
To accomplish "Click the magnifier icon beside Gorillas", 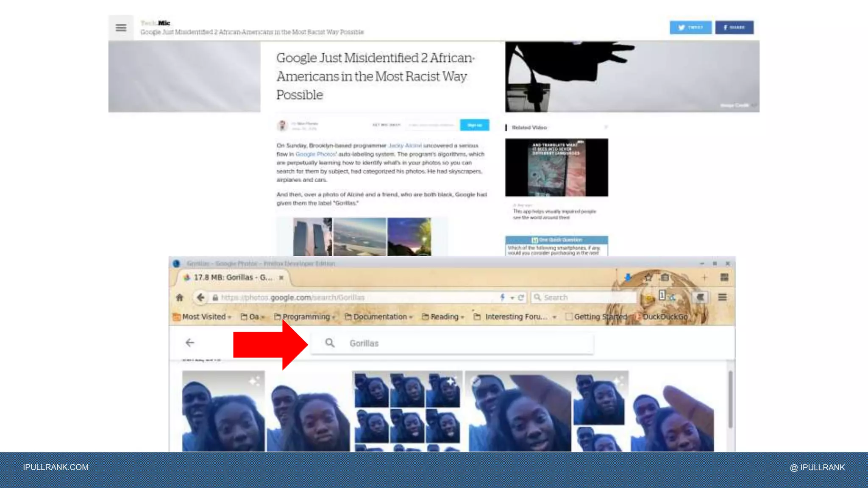I will pyautogui.click(x=330, y=343).
